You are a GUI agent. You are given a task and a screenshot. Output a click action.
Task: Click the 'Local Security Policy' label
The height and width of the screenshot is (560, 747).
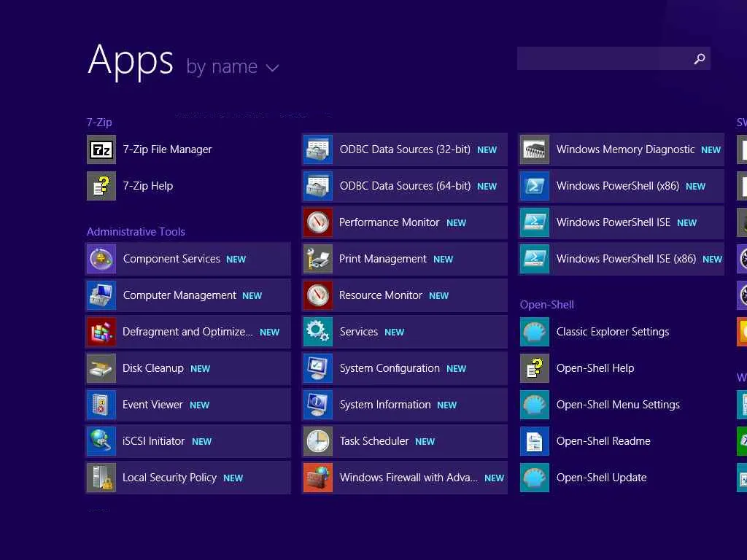[169, 478]
